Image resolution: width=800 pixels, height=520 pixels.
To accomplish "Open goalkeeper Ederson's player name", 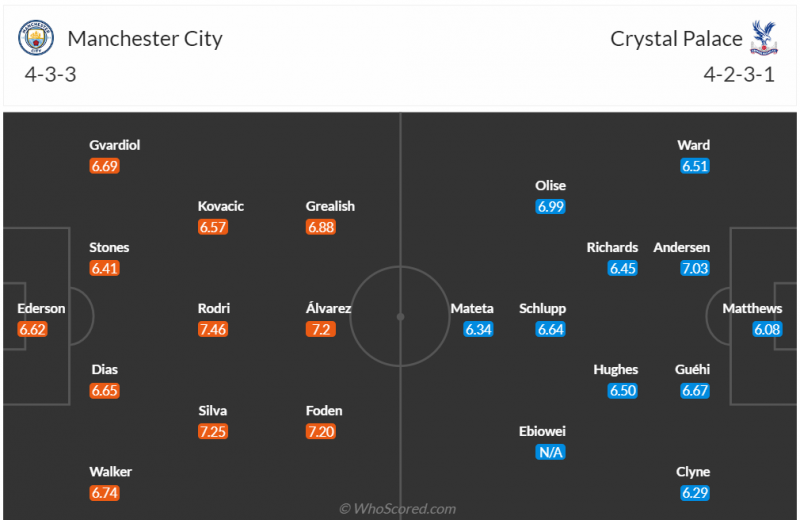I will pyautogui.click(x=41, y=309).
